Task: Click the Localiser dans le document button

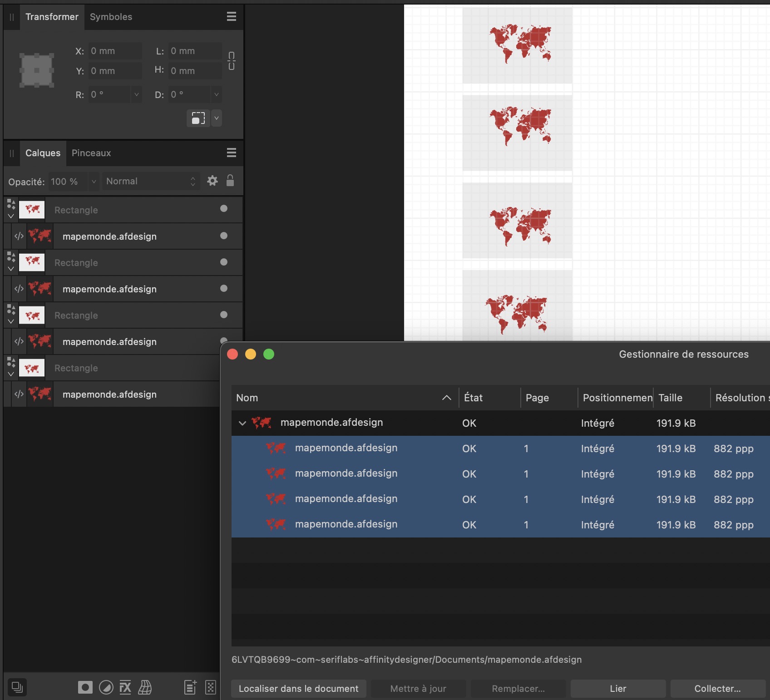Action: [x=299, y=689]
